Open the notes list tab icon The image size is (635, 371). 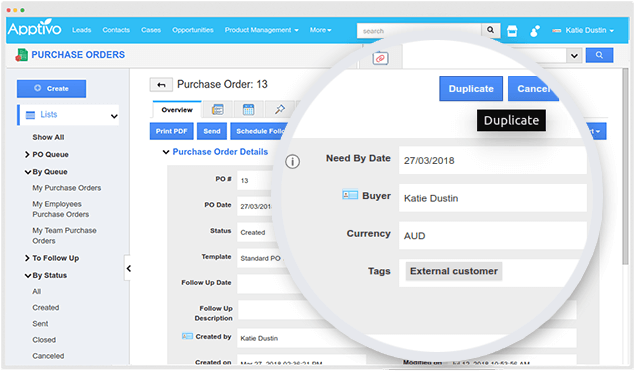(218, 109)
